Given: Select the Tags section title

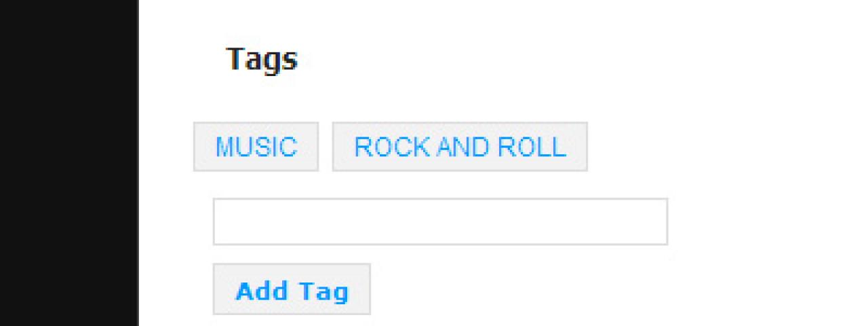Looking at the screenshot, I should click(262, 59).
